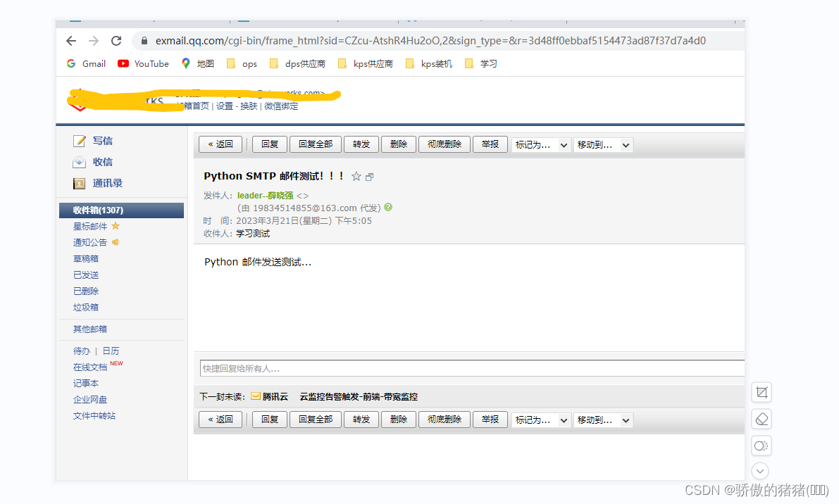Click the top 删除 delete button
The width and height of the screenshot is (839, 504).
[399, 144]
